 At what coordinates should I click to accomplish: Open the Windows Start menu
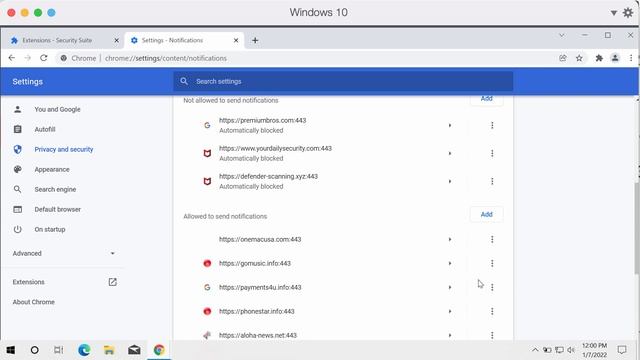point(11,350)
